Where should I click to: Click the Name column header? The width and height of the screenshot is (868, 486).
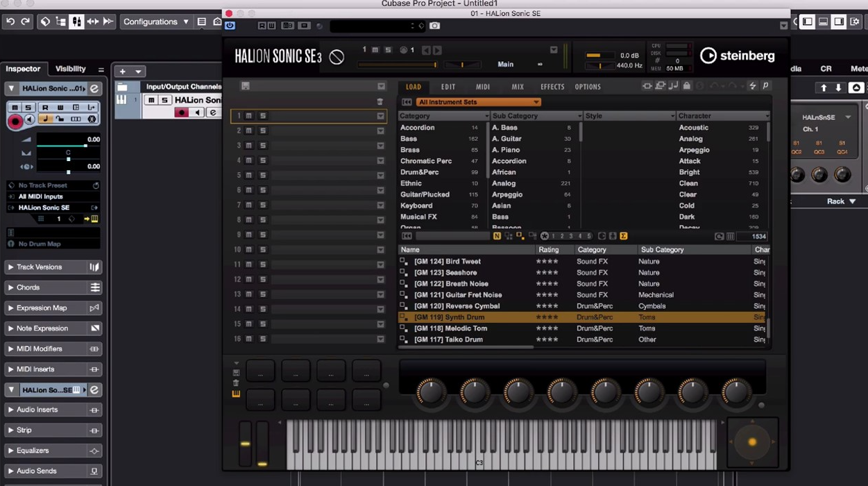[466, 250]
